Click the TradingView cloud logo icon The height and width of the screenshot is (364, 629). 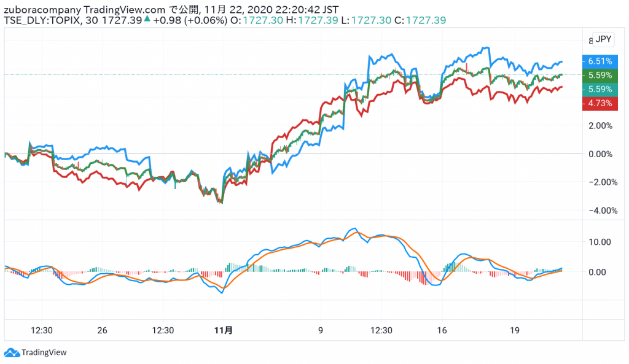(11, 352)
